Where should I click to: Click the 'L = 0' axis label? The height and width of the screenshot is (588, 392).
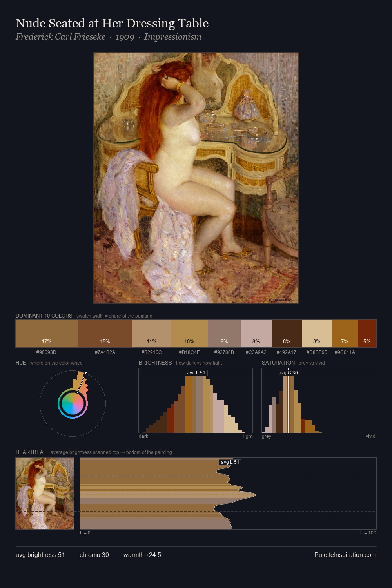tap(85, 533)
